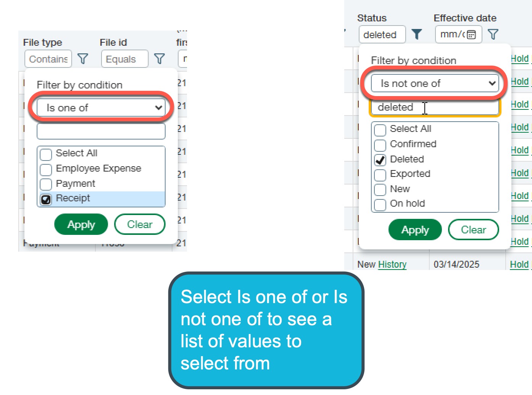The image size is (532, 395).
Task: Click the Hold link in the 03/14/2025 row
Action: point(519,264)
